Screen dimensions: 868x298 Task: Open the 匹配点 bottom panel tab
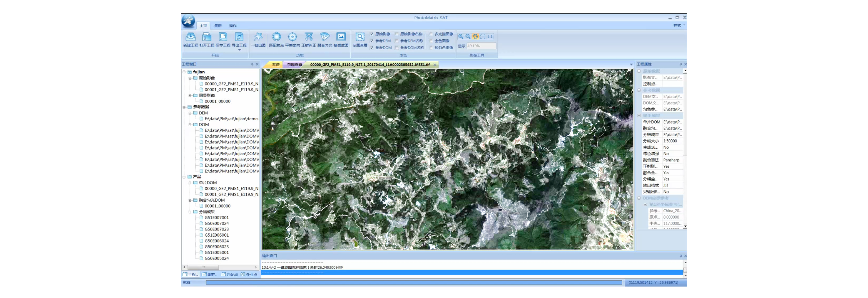[230, 275]
